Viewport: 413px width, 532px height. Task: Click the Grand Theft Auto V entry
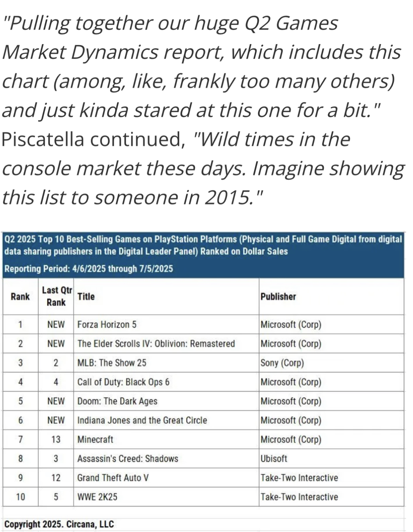click(113, 478)
